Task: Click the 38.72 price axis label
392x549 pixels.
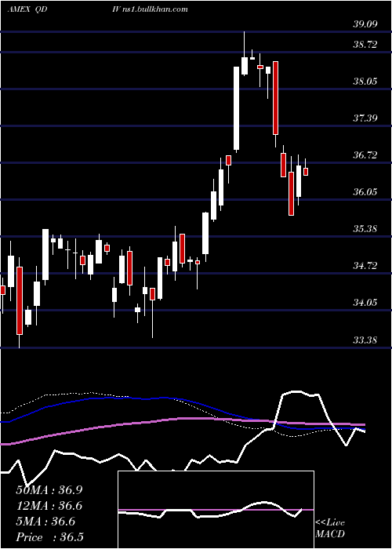Action: (x=365, y=45)
